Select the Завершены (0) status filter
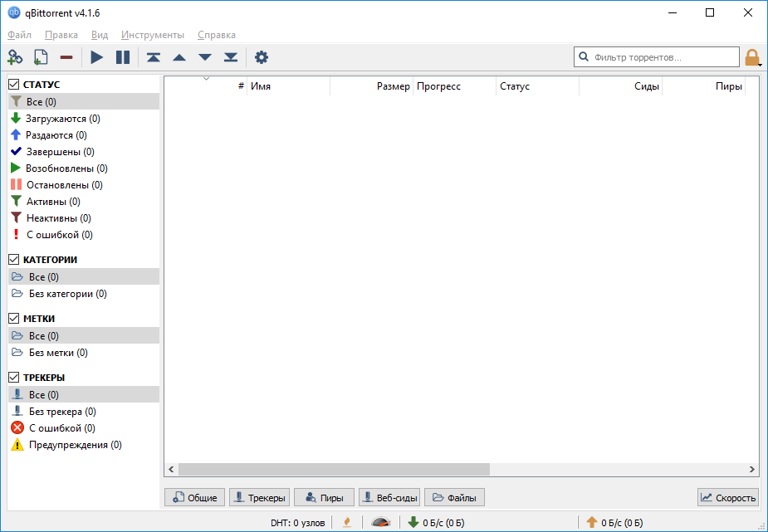768x532 pixels. (84, 152)
